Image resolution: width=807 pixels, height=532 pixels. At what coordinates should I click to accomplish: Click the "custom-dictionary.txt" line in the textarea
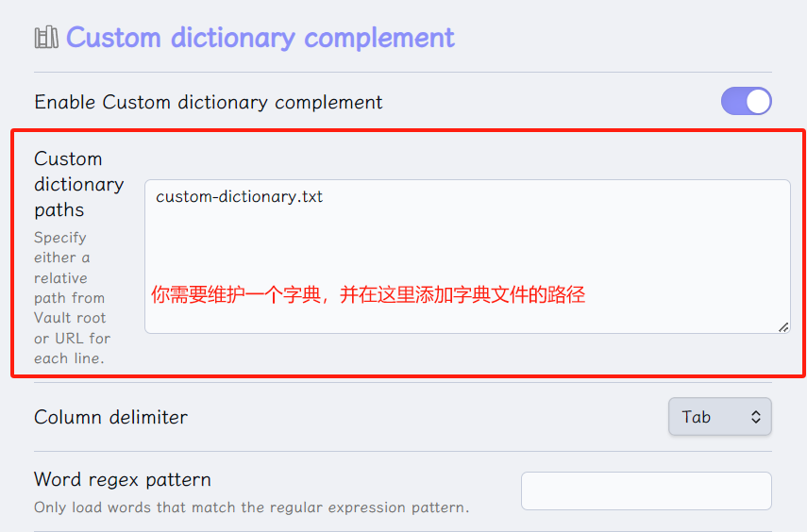click(x=239, y=197)
